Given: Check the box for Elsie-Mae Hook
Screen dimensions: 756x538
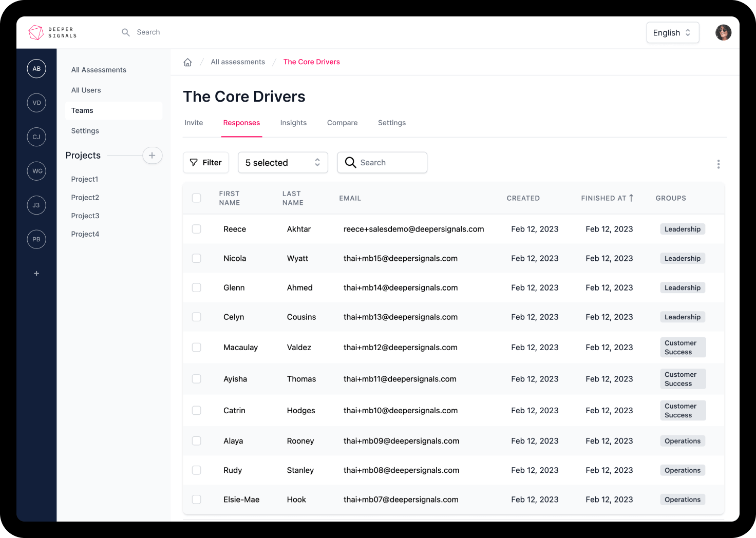Looking at the screenshot, I should pyautogui.click(x=196, y=499).
